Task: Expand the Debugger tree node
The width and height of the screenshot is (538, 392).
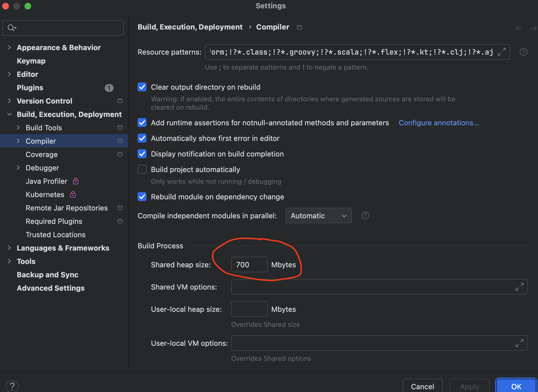Action: 18,168
